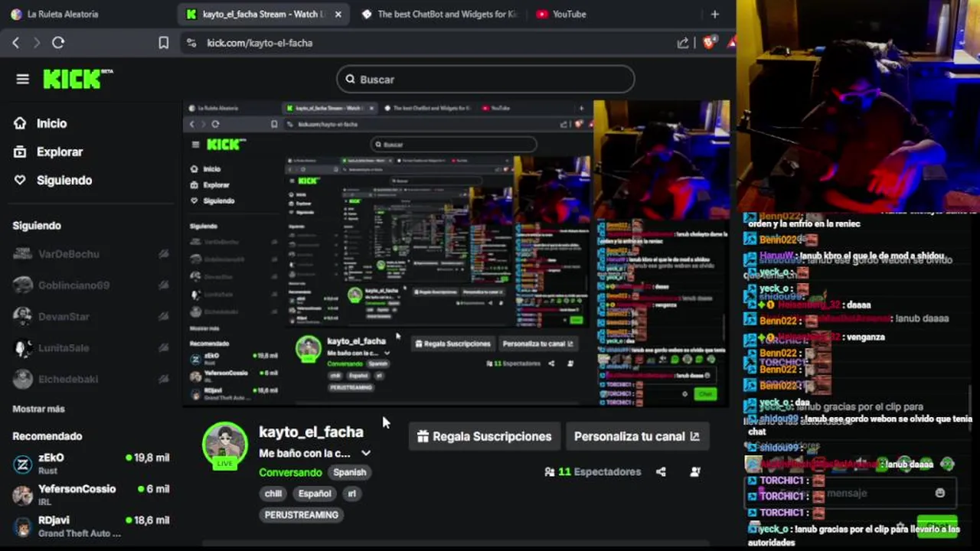Screen dimensions: 980x551
Task: Click the gift icon on Regala Suscripciones
Action: pos(423,436)
